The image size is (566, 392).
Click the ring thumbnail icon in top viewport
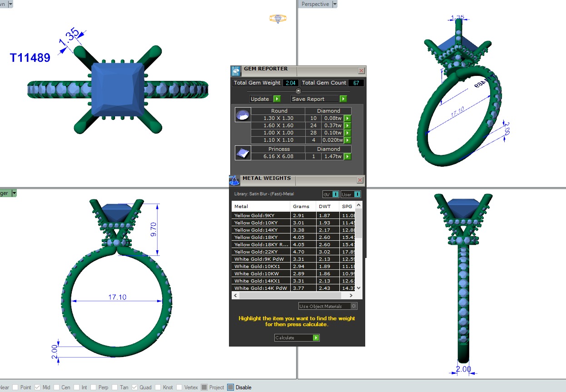[x=278, y=19]
